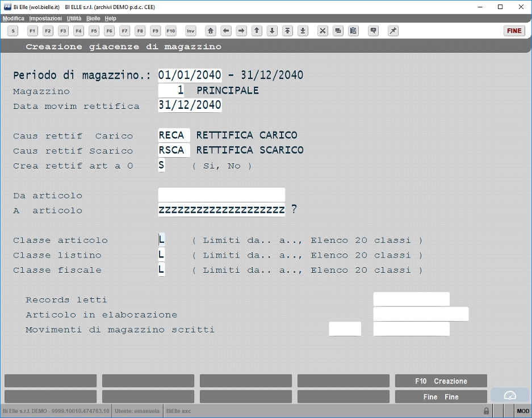Click the down arrow toolbar icon
Screen dimensions: 532x418
click(272, 31)
